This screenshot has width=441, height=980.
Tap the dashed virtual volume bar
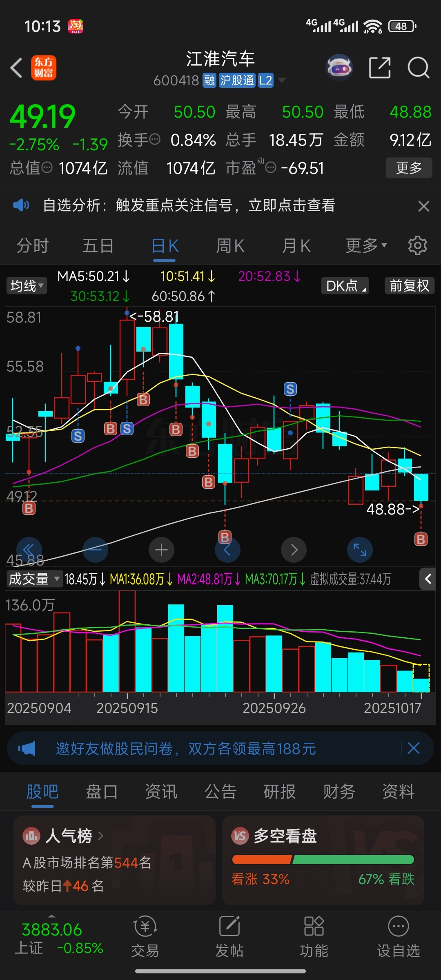point(421,678)
